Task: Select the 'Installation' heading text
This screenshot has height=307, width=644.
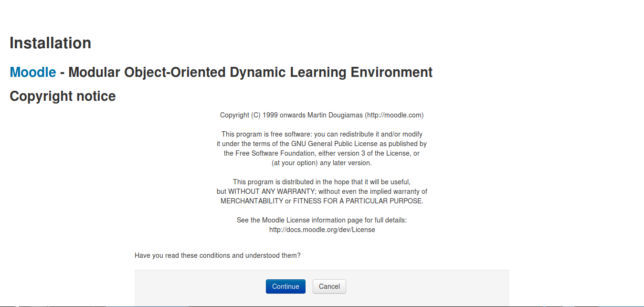Action: pos(51,43)
